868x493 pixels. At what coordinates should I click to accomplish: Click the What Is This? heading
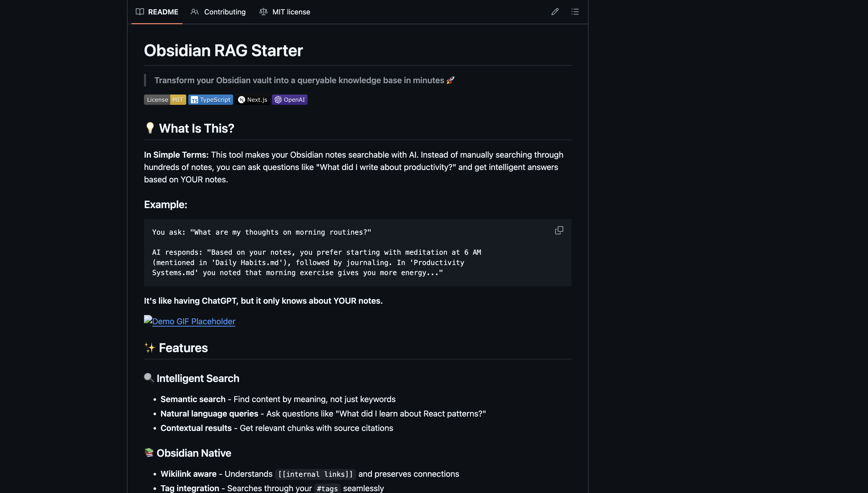[x=189, y=128]
